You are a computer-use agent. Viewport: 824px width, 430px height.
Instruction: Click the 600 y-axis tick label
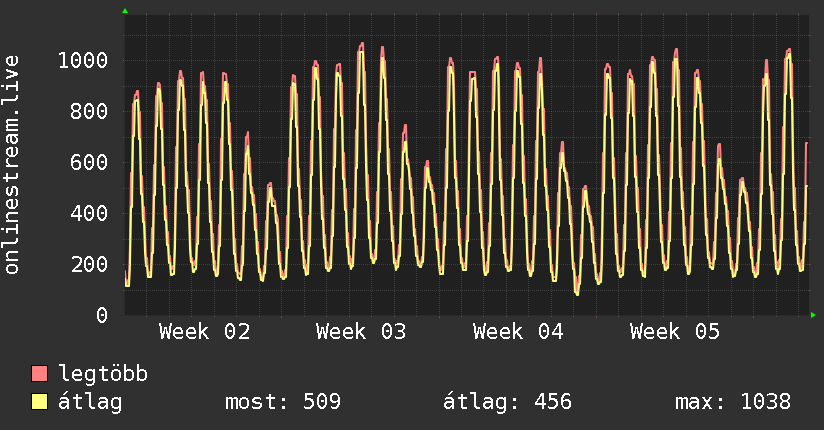tap(88, 163)
